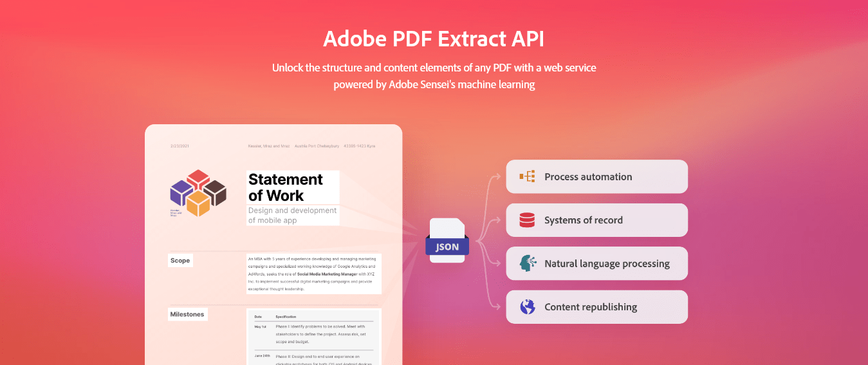Screen dimensions: 868x365
Task: Click the Scope paragraph about Social Media Marketing Manager
Action: 313,274
